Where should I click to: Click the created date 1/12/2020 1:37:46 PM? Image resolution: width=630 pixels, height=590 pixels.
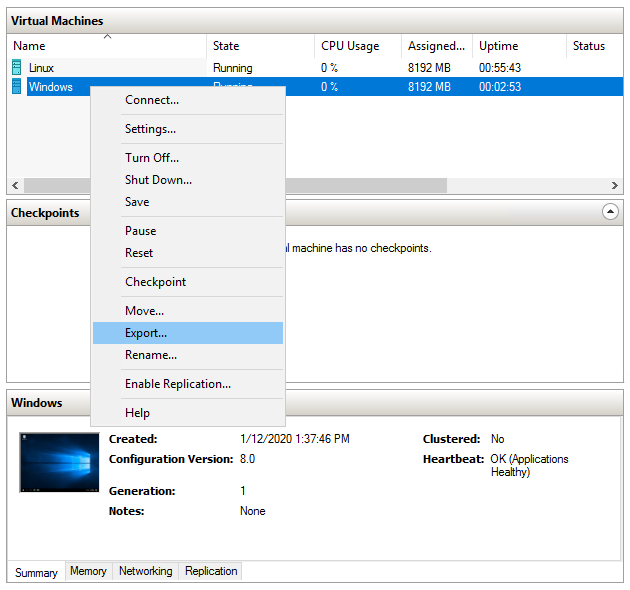tap(295, 438)
